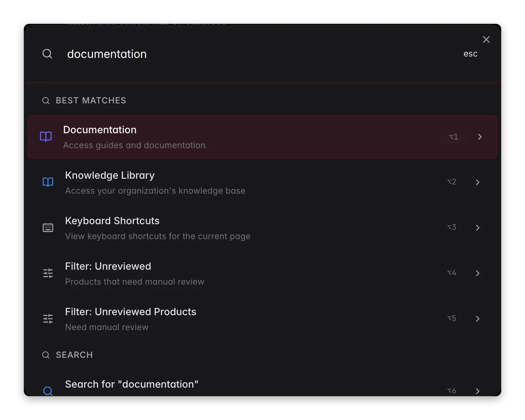This screenshot has width=525, height=420.
Task: Click the keyboard icon beside Keyboard Shortcuts
Action: 48,228
